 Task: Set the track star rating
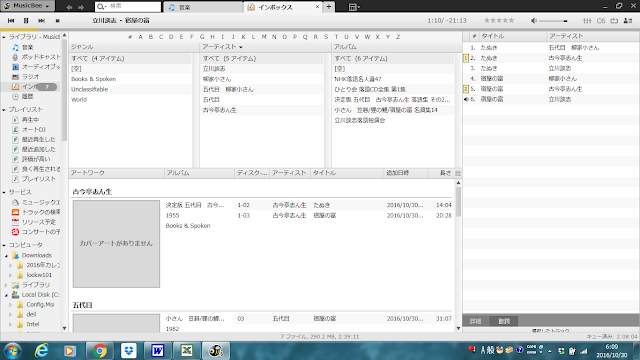[x=499, y=20]
